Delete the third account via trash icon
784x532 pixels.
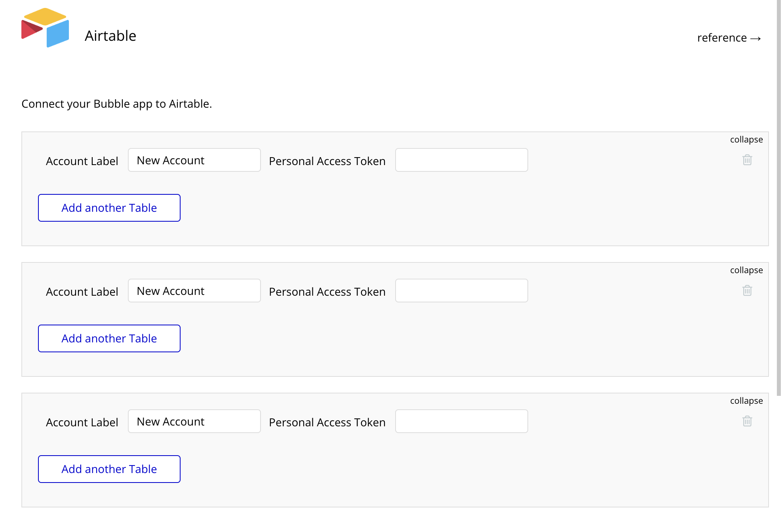747,421
